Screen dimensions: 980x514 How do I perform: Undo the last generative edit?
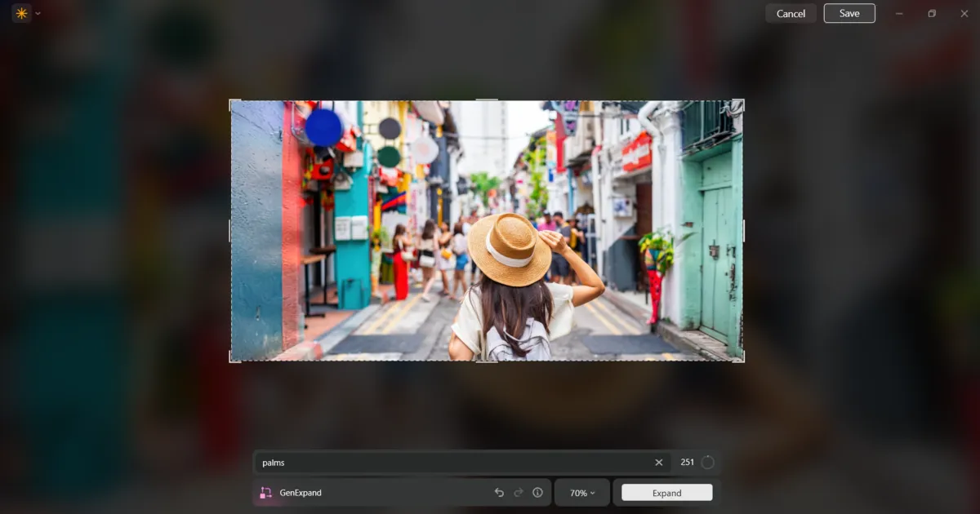pos(499,492)
